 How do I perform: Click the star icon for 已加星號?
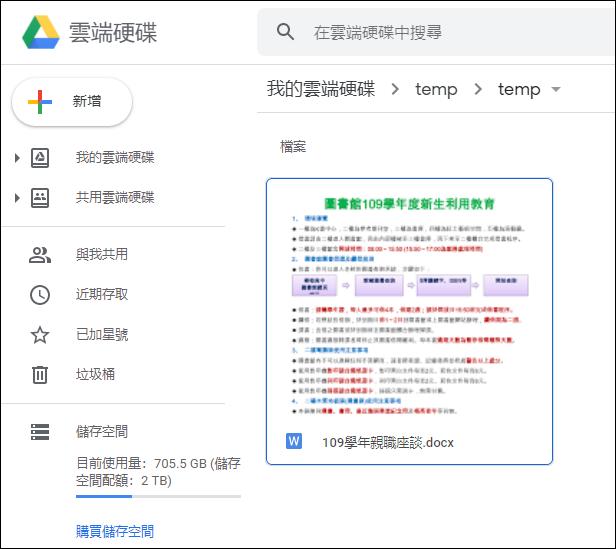[40, 335]
